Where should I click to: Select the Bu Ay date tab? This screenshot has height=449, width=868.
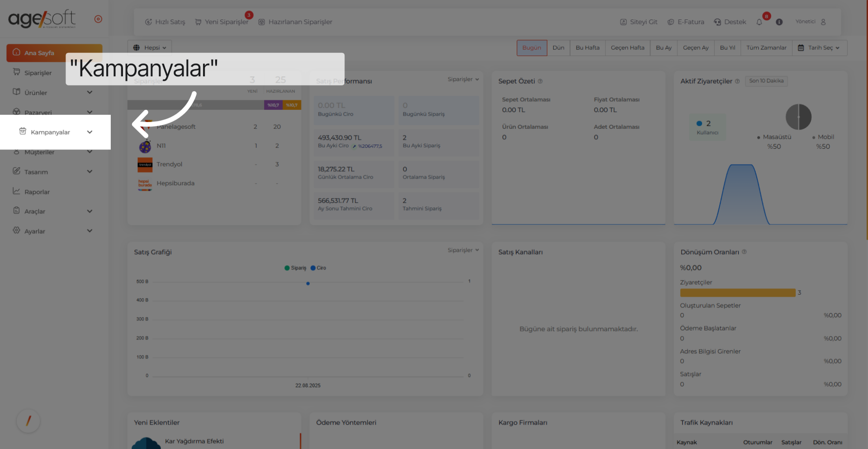click(664, 47)
